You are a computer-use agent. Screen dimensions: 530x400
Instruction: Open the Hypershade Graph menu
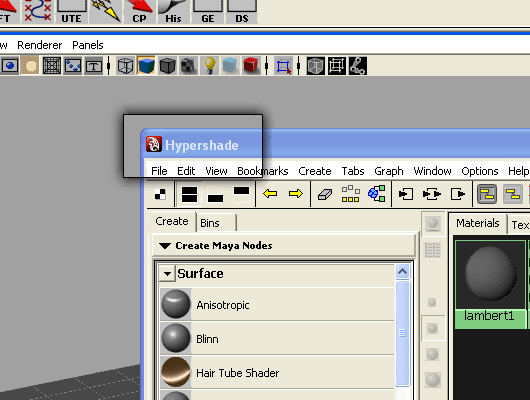[x=389, y=171]
